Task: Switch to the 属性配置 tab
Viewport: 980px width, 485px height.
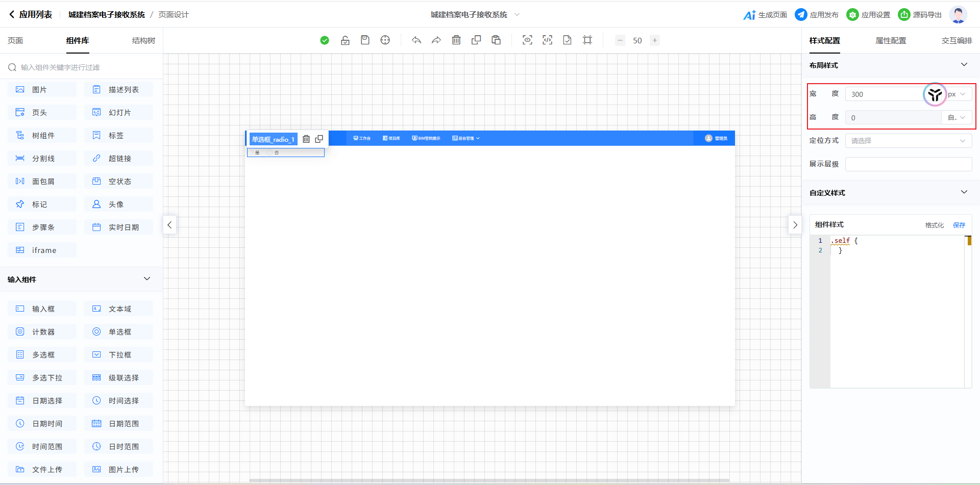Action: (891, 40)
